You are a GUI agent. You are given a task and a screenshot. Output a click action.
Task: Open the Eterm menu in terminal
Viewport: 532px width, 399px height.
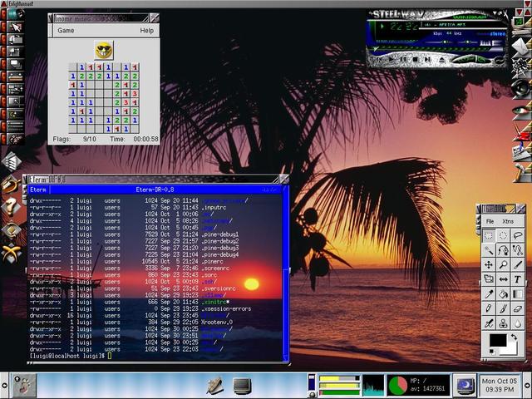coord(38,190)
